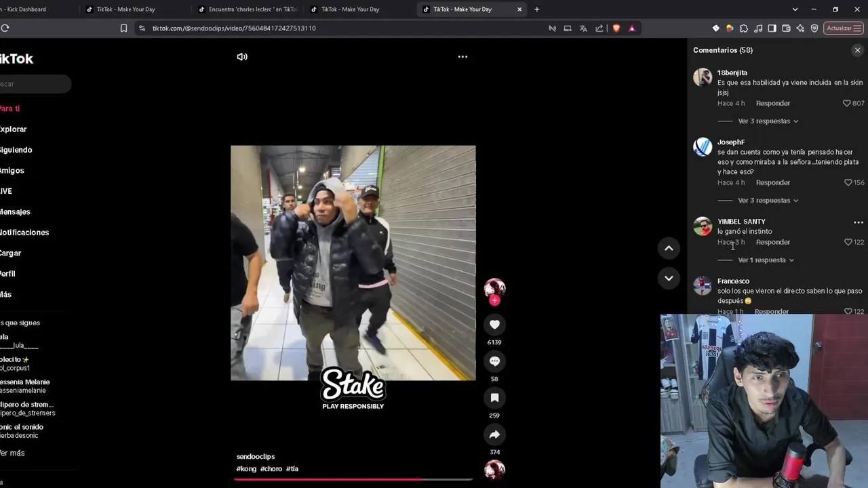Open the Para ti feed
The width and height of the screenshot is (868, 488).
[x=10, y=108]
